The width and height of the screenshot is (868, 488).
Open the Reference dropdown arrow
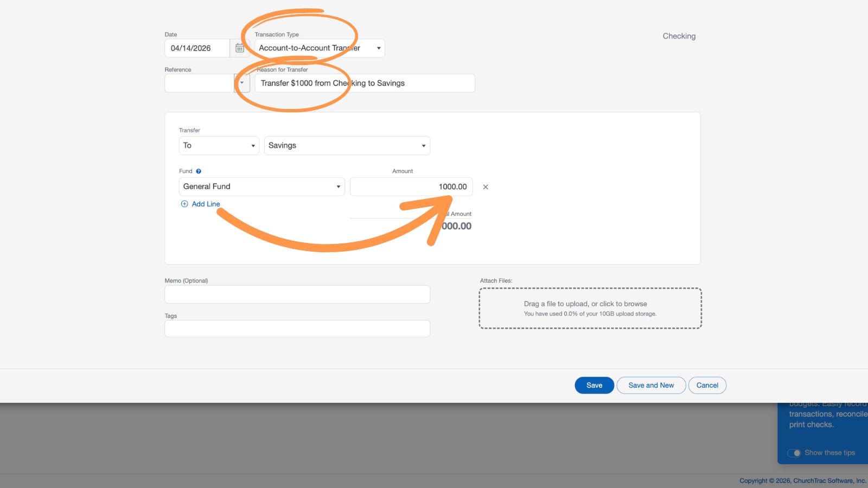click(x=242, y=83)
